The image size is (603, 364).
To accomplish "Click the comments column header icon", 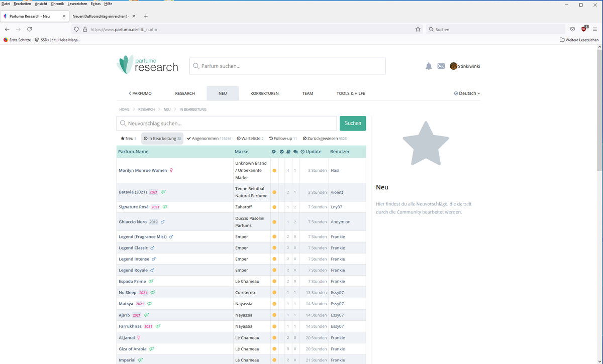I will coord(295,152).
